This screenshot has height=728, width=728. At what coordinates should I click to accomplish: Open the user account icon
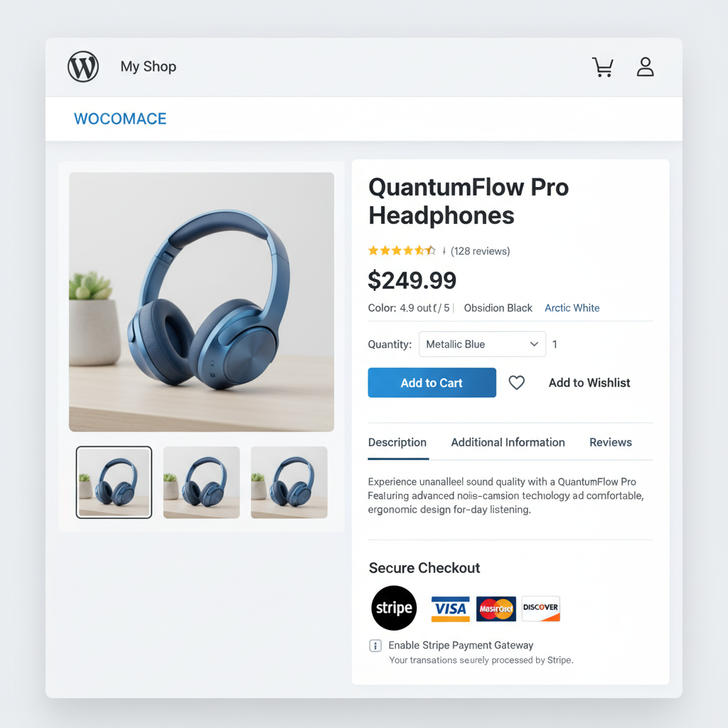click(645, 67)
